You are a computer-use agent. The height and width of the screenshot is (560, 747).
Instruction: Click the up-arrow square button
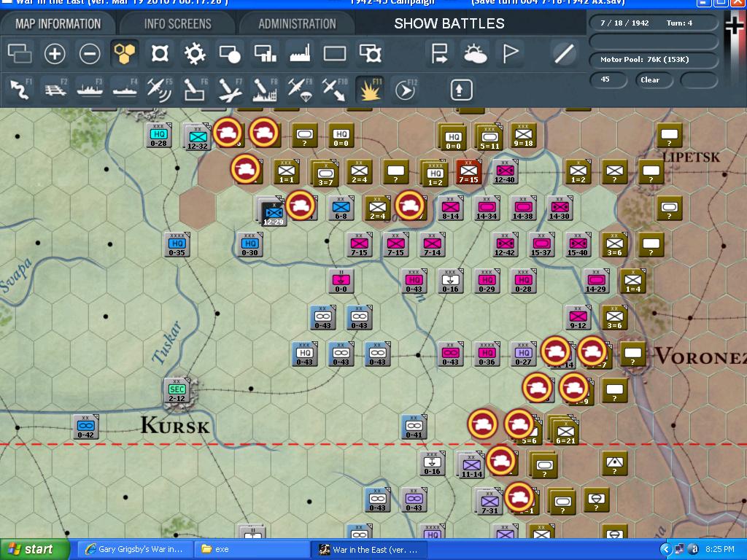[x=461, y=90]
